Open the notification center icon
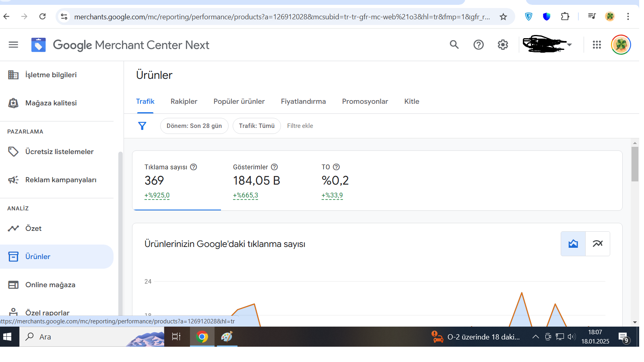 tap(623, 337)
